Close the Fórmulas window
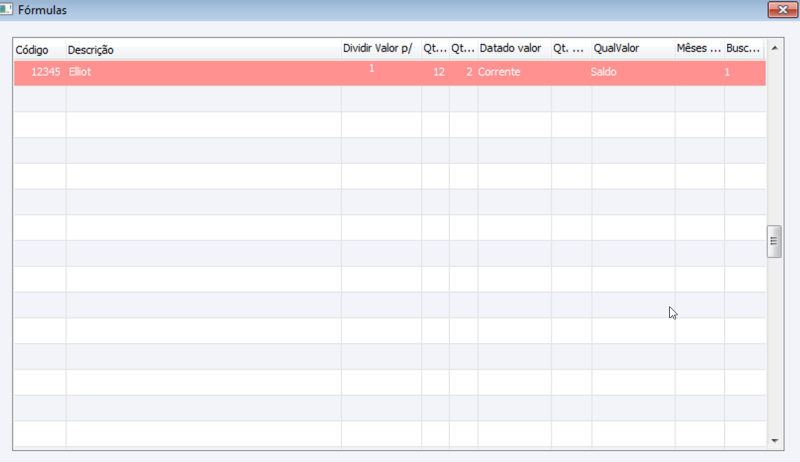Screen dimensions: 800x462 783,10
